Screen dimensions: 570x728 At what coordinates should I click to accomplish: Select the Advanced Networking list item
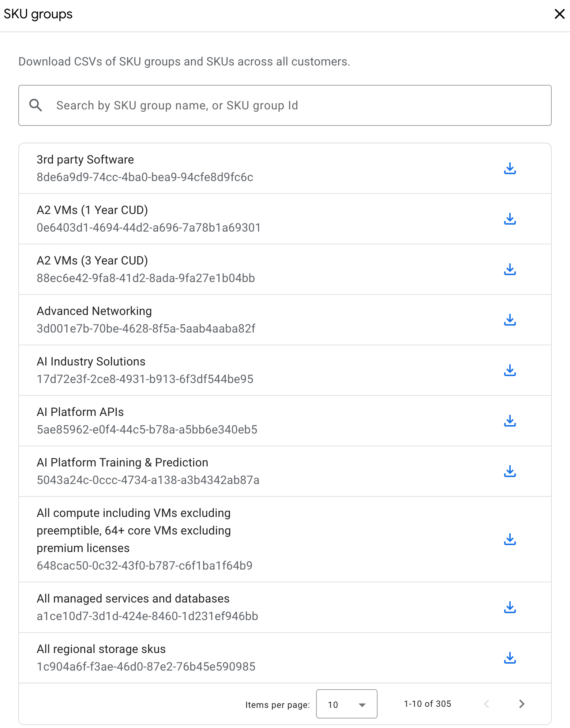tap(220, 320)
